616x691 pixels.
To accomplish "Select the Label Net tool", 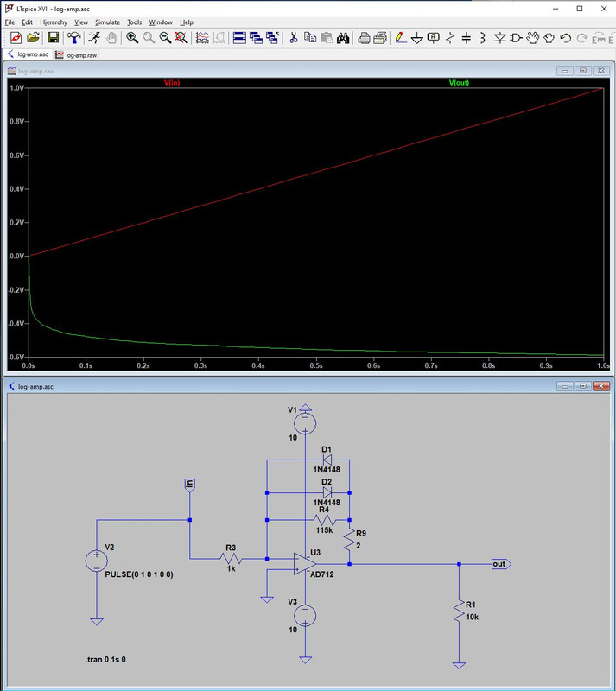I will [434, 38].
